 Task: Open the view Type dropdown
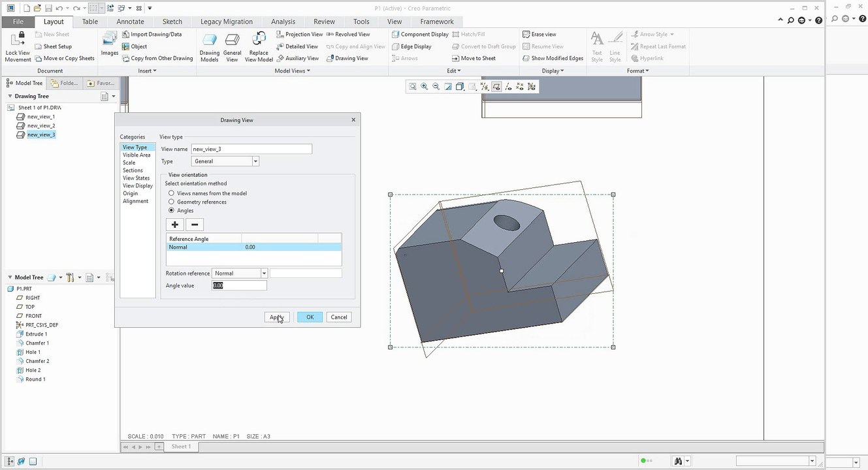[x=255, y=161]
